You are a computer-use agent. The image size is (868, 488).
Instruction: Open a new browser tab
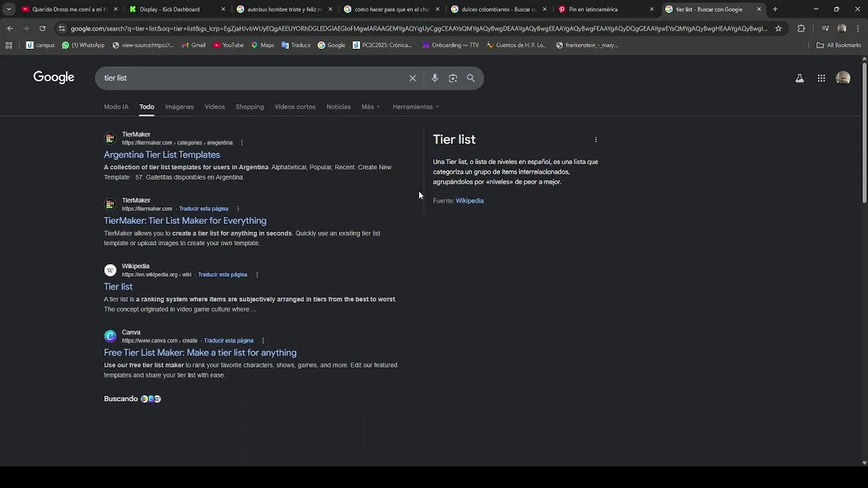click(x=775, y=9)
